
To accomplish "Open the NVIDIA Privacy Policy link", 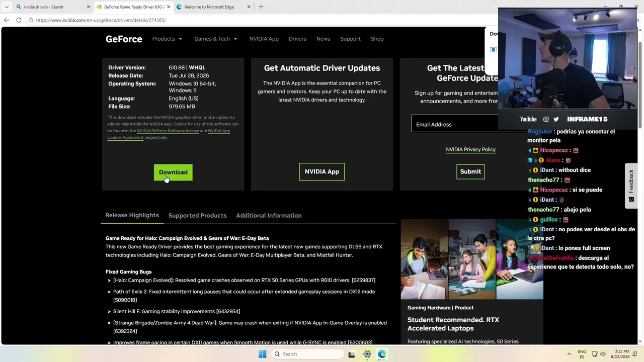I will (470, 149).
